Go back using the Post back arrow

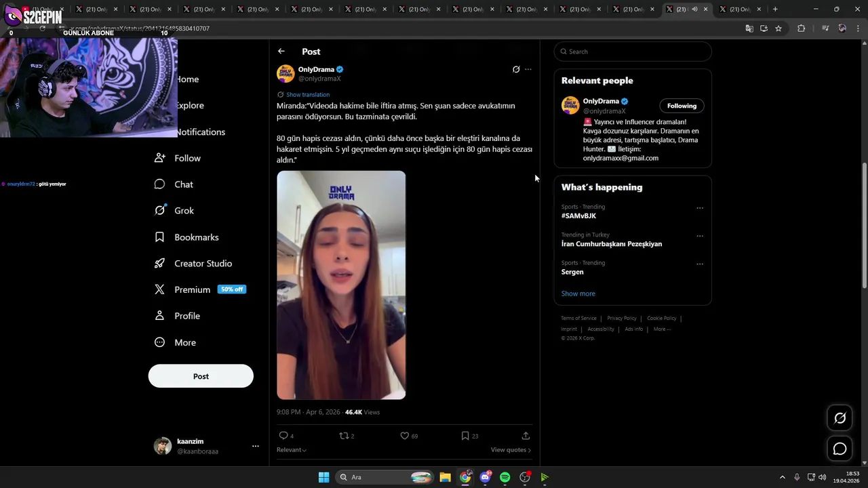click(281, 52)
